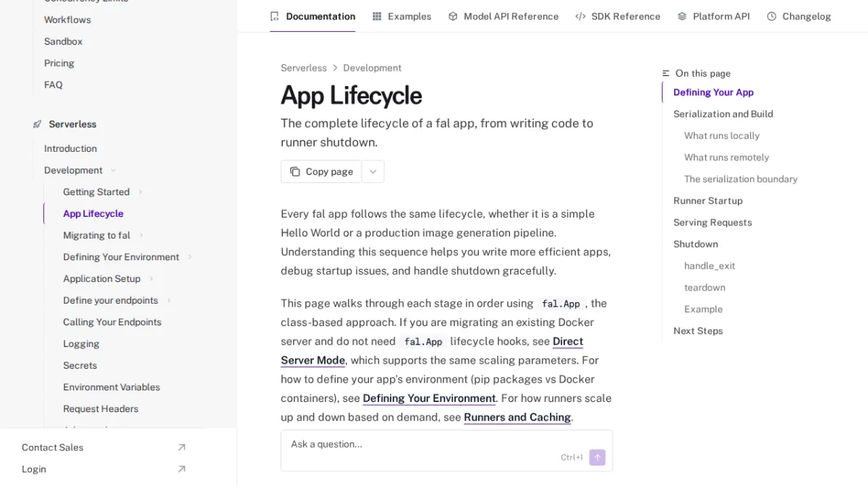Image resolution: width=868 pixels, height=488 pixels.
Task: Jump to teardown subsection
Action: pyautogui.click(x=705, y=287)
